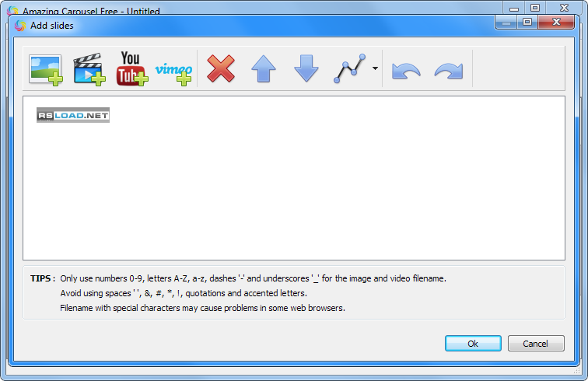
Task: Undo the last action
Action: 406,71
